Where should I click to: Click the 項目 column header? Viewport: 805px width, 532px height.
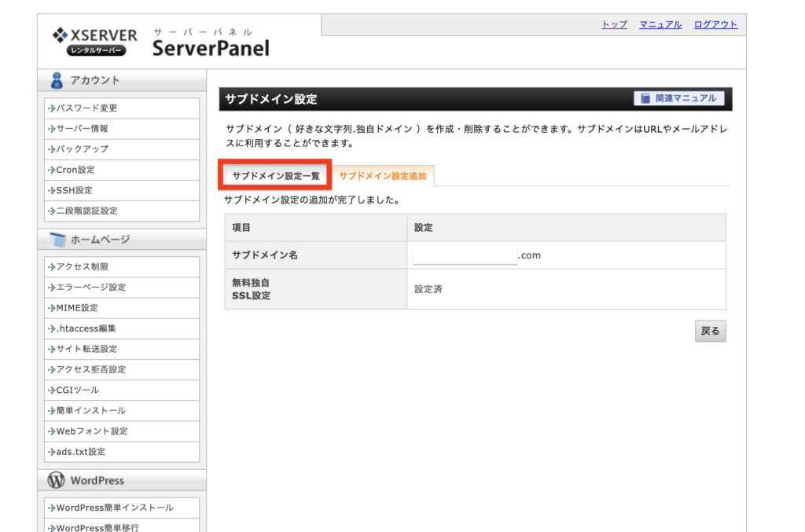click(x=316, y=228)
